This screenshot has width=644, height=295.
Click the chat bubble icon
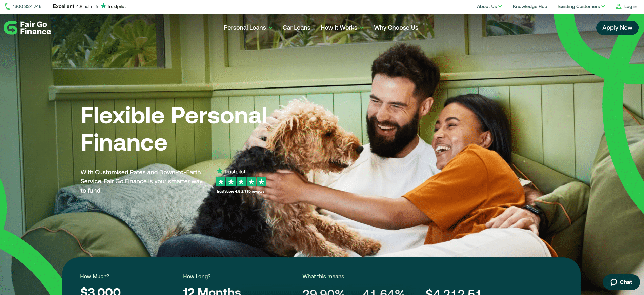click(x=613, y=282)
